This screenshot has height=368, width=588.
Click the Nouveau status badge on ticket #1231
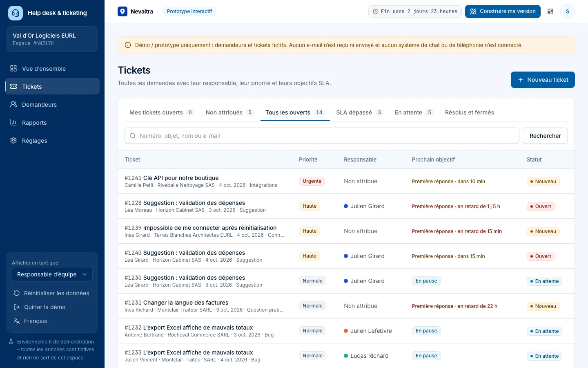click(x=543, y=306)
